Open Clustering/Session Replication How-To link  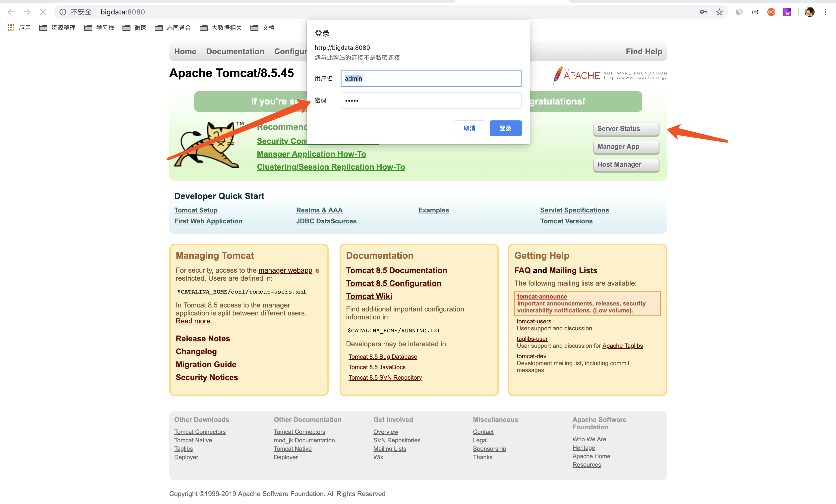[x=331, y=167]
